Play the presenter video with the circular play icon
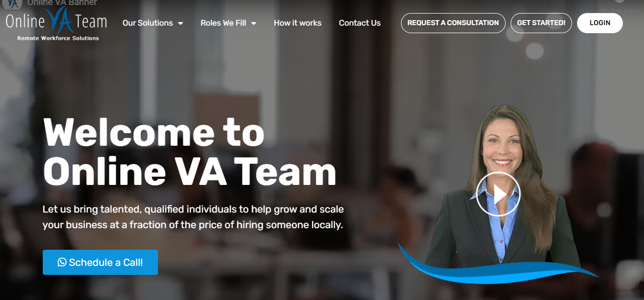 498,194
